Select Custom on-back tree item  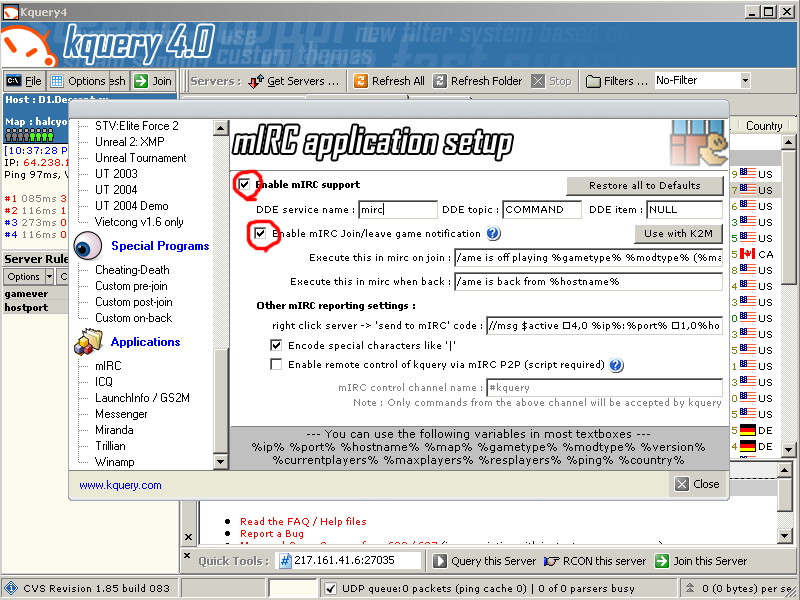133,317
